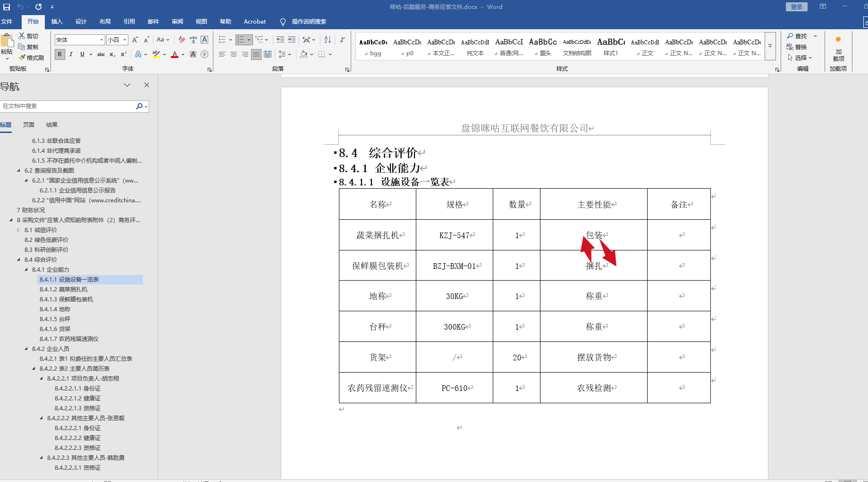Sort content with the A-Z sort icon
Screen dimensions: 868x482
click(x=328, y=40)
